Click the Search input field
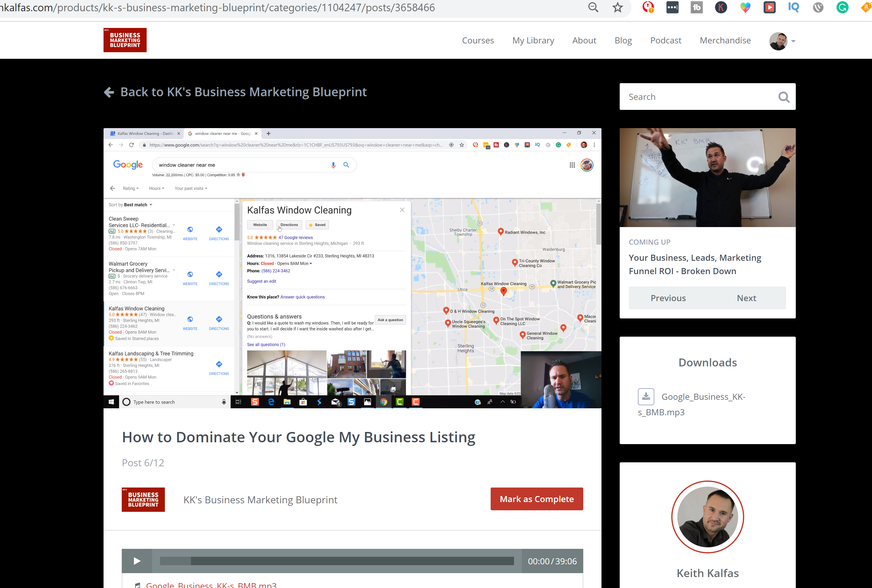872x588 pixels. coord(698,97)
